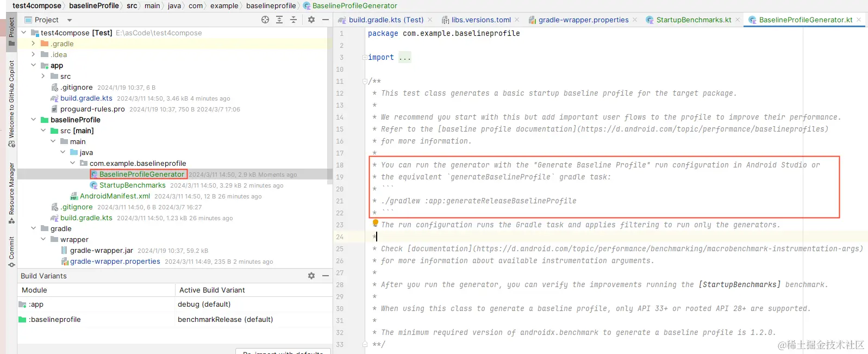Select the BaselineProfileGenerator.kt tab
This screenshot has height=354, width=868.
point(805,20)
